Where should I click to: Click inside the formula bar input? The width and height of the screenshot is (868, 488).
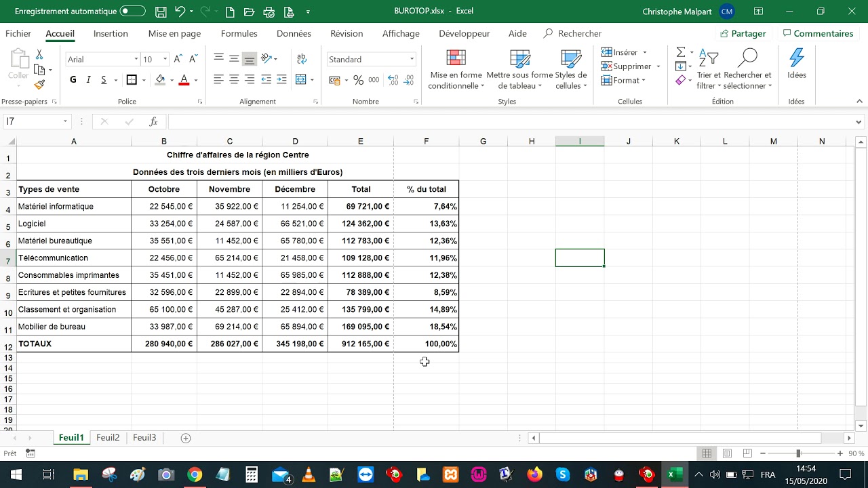(x=510, y=122)
